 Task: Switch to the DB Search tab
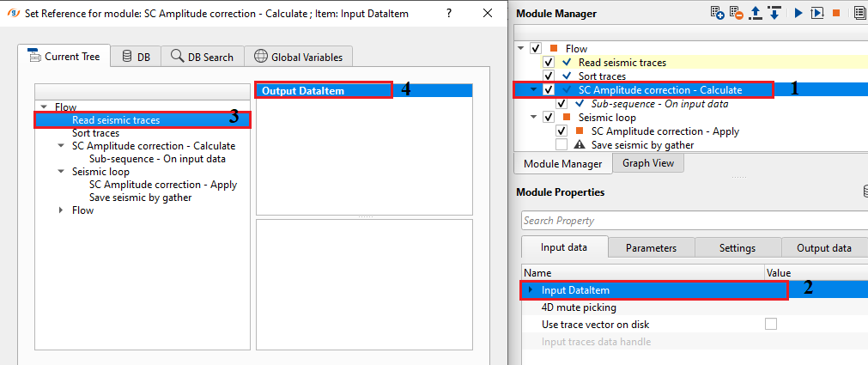click(x=202, y=57)
